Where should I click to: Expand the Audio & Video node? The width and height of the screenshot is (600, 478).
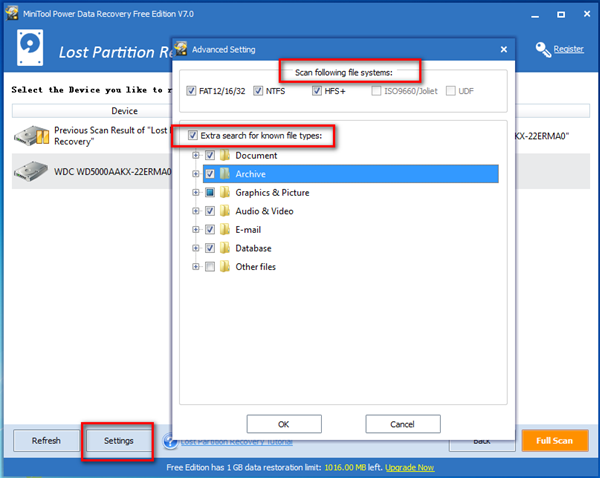(196, 211)
